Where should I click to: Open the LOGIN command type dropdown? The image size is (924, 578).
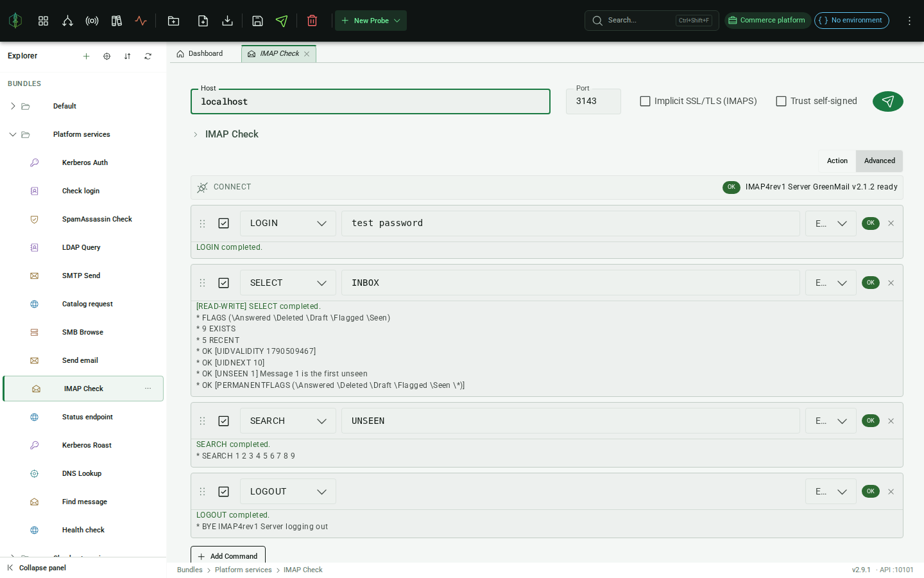click(x=288, y=223)
